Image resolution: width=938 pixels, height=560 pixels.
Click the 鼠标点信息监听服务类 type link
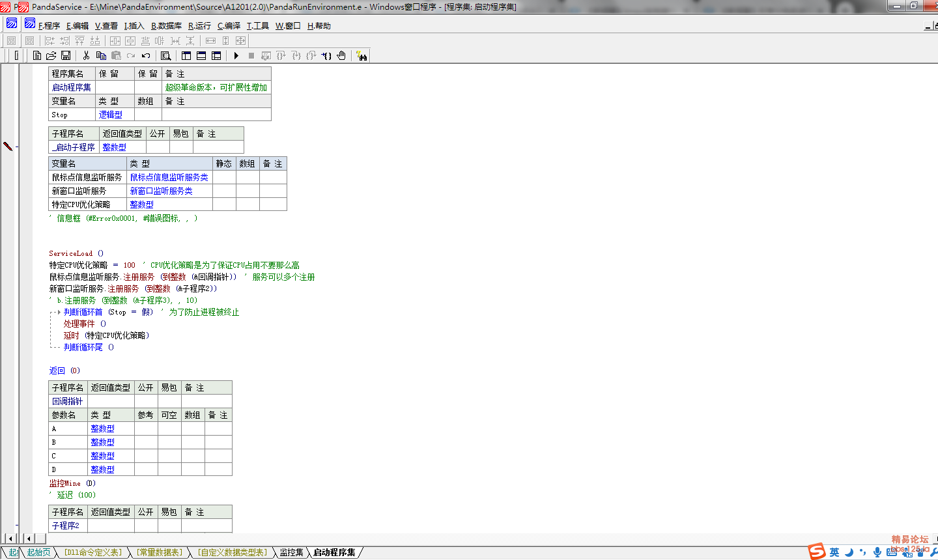(x=169, y=177)
